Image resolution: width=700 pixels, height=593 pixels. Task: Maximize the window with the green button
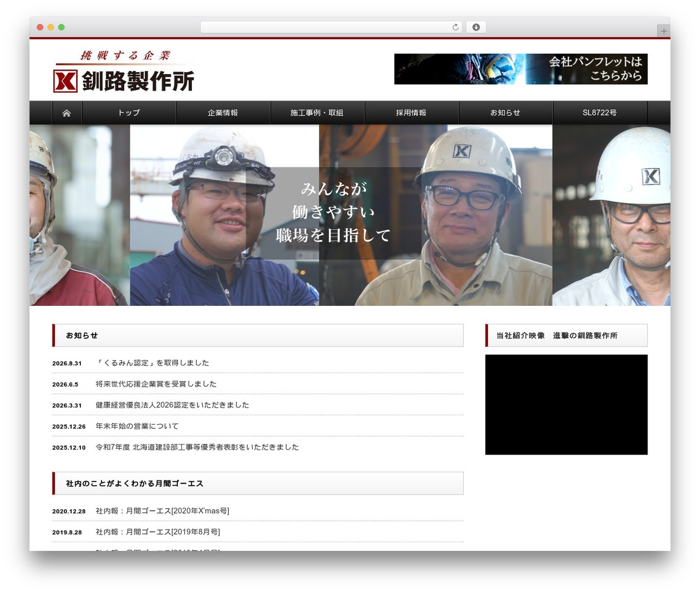61,27
